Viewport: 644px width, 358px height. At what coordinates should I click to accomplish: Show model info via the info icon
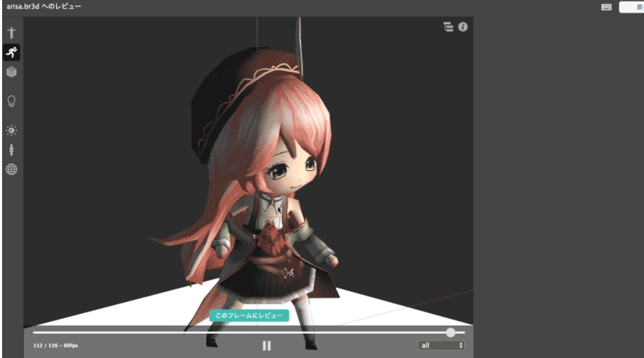[x=463, y=27]
